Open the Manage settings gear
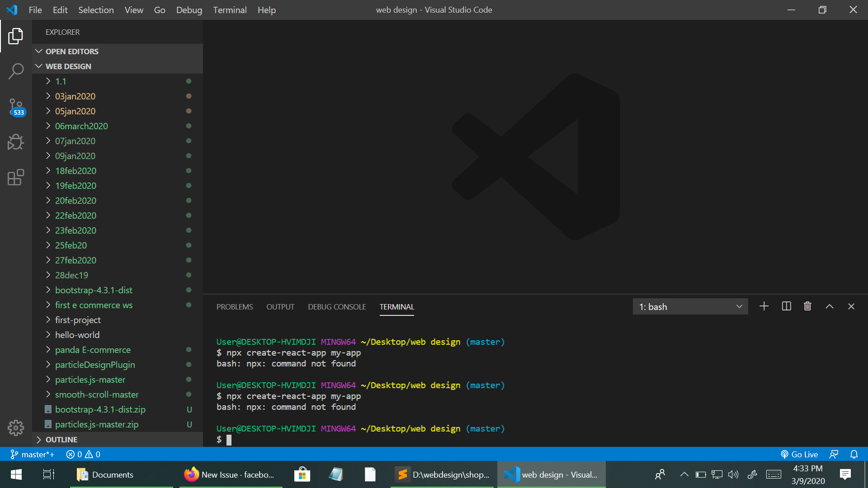This screenshot has height=488, width=868. tap(16, 427)
